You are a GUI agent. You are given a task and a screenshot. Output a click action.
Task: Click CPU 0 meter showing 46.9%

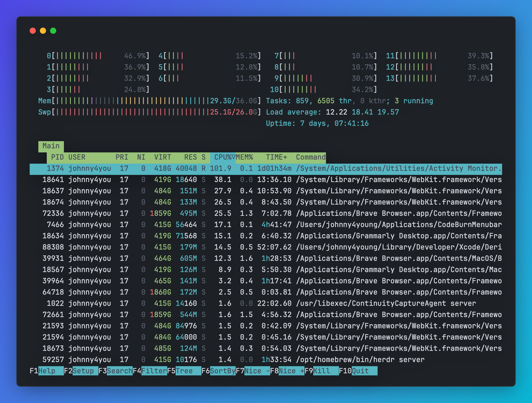(x=98, y=56)
